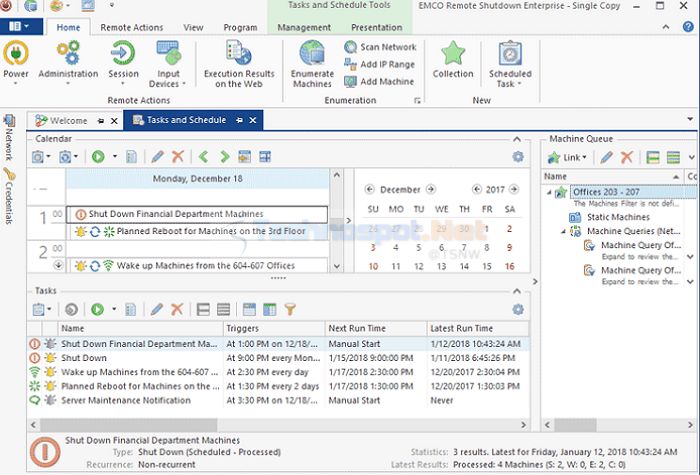Open Execution Results on the Web
This screenshot has height=475, width=700.
pyautogui.click(x=239, y=64)
